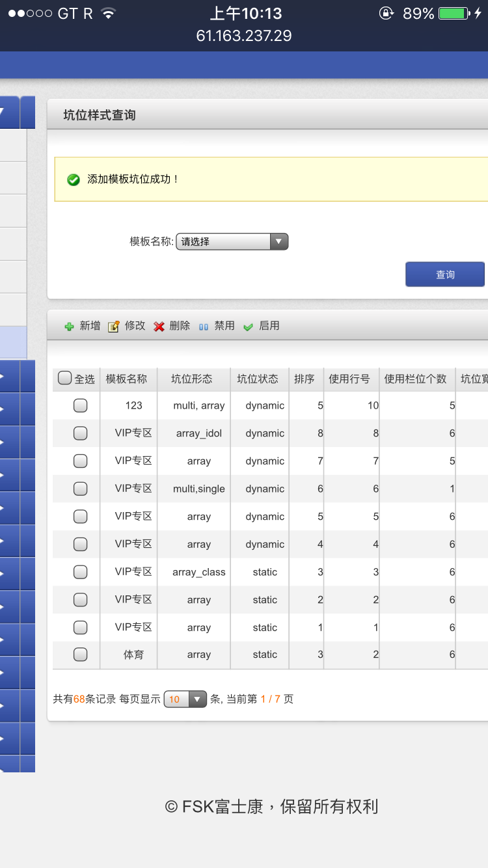Tap the rotation lock status icon
488x868 pixels.
386,13
